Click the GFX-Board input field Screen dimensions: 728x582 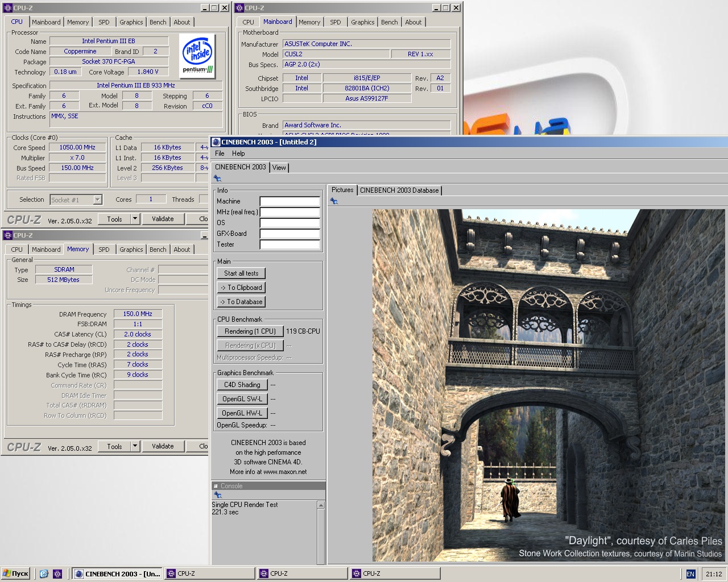(289, 234)
